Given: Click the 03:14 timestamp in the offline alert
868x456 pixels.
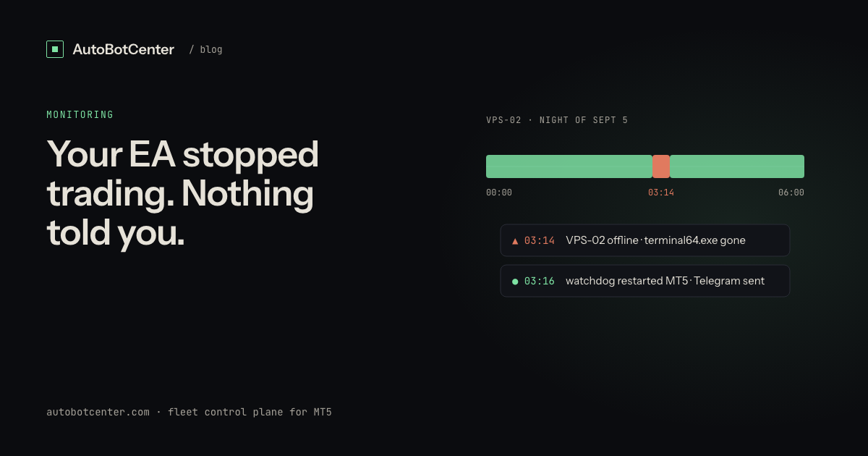Looking at the screenshot, I should [540, 240].
